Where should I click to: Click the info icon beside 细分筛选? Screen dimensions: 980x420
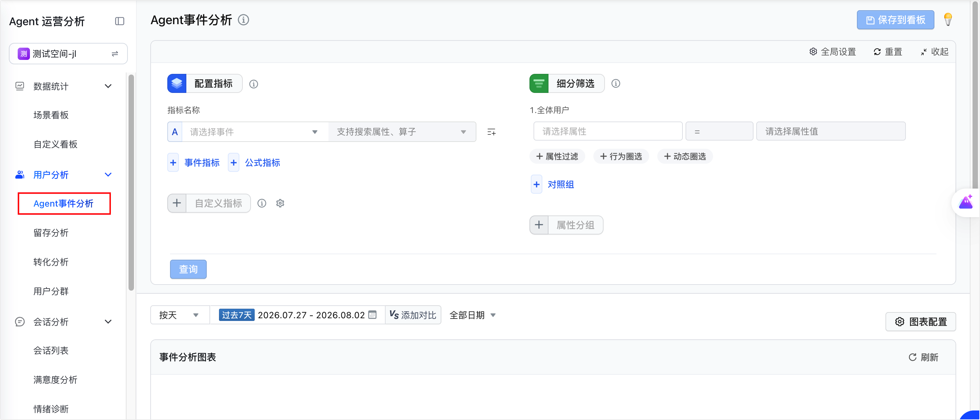pos(615,83)
